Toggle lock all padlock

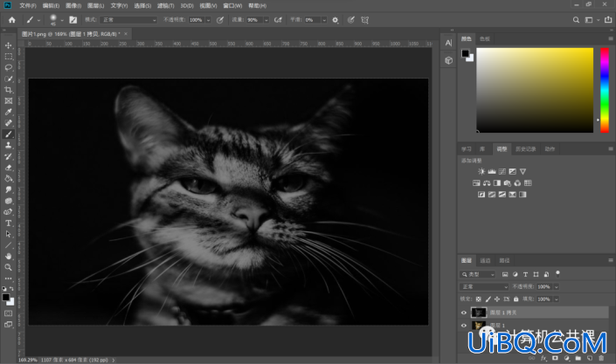click(516, 299)
